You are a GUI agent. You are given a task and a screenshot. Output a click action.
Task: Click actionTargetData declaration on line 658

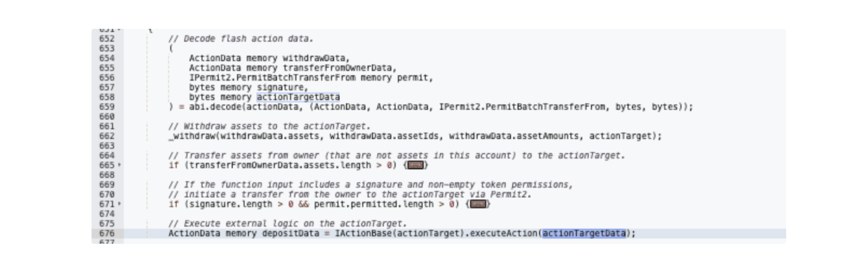[x=298, y=97]
